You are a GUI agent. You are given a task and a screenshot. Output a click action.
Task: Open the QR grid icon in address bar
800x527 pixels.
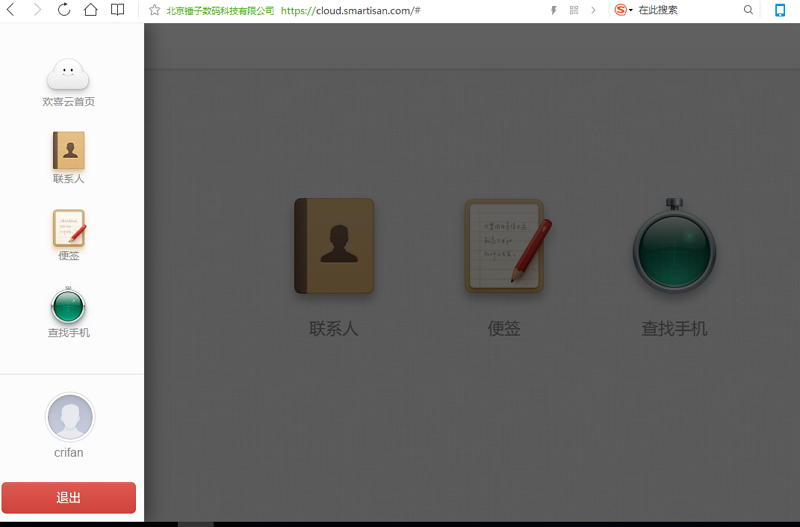coord(574,10)
